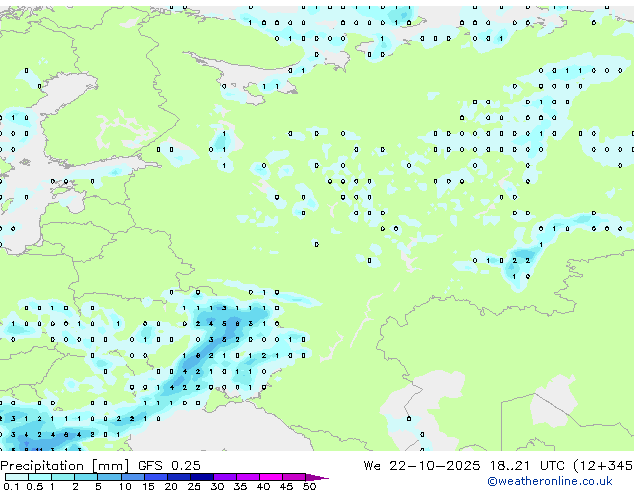Select the 35–40 mm legend color swatch
The image size is (634, 490).
(248, 477)
